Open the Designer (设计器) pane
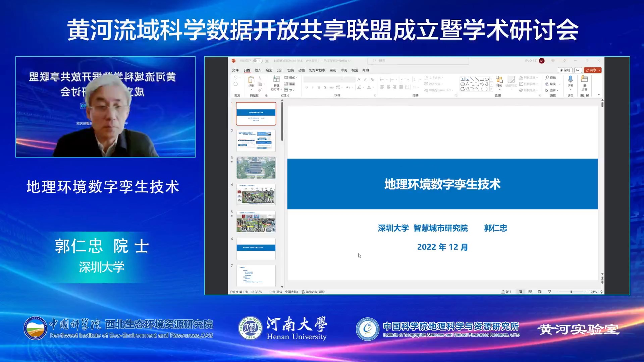Image resolution: width=644 pixels, height=362 pixels. pyautogui.click(x=584, y=82)
